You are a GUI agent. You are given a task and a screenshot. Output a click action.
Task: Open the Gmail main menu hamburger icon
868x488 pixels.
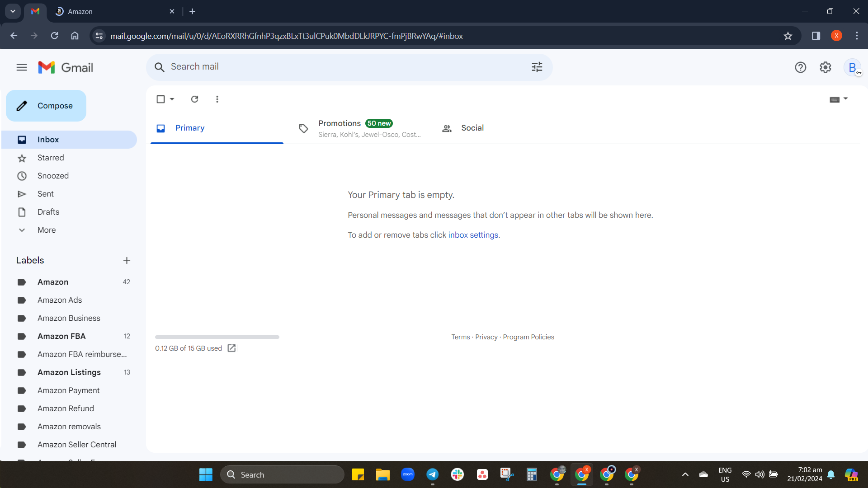click(22, 68)
